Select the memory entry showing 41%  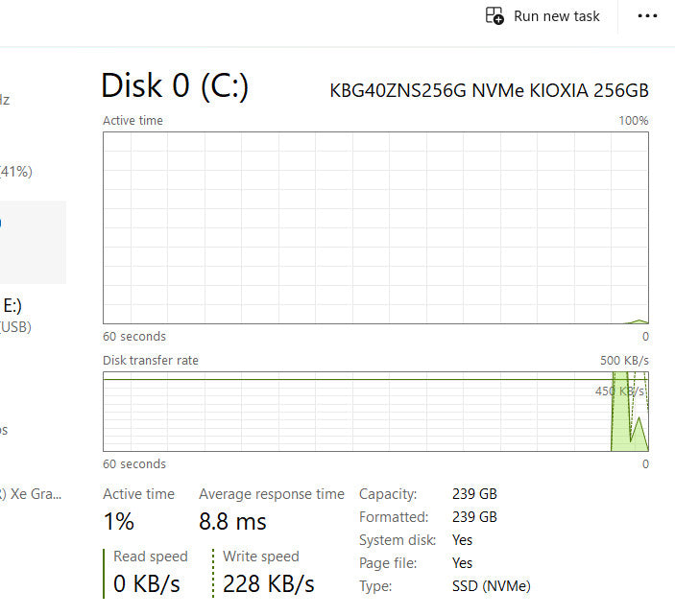coord(19,172)
